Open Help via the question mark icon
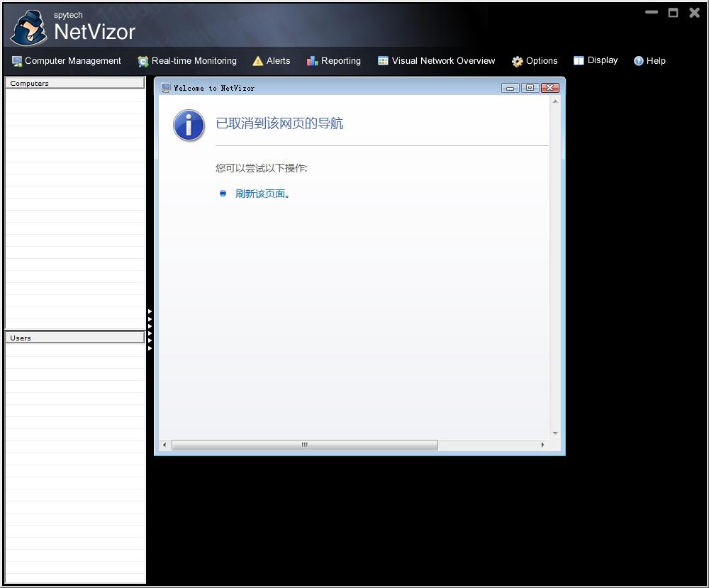The height and width of the screenshot is (588, 709). (x=638, y=61)
